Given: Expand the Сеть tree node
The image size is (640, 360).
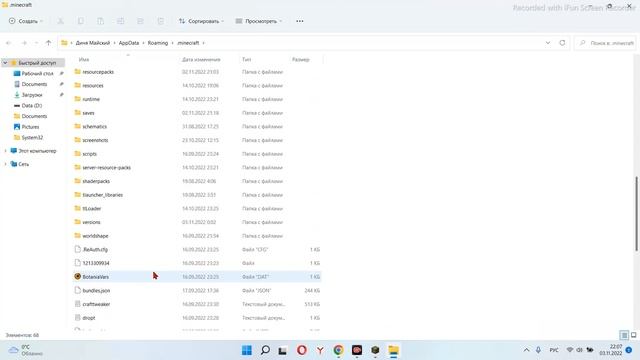Looking at the screenshot, I should (x=5, y=164).
